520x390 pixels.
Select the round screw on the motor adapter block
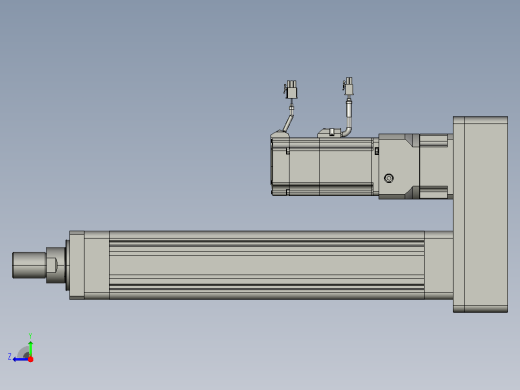(389, 178)
